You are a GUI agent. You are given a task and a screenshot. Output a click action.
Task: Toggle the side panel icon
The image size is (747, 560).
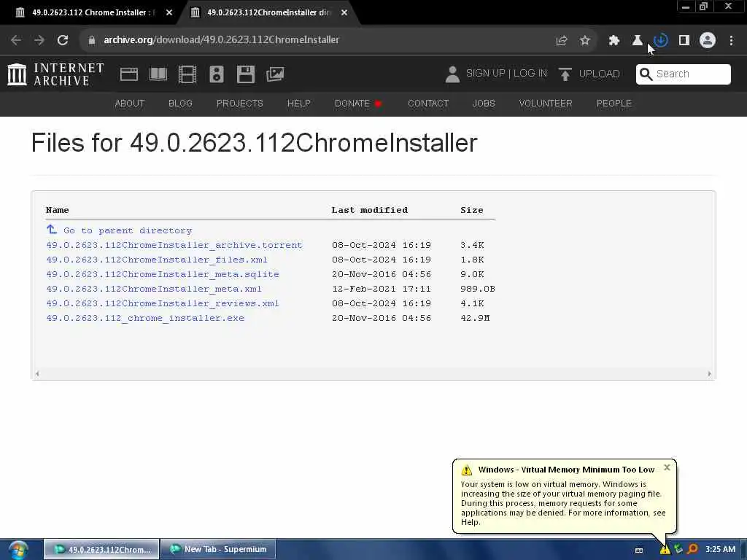coord(684,41)
